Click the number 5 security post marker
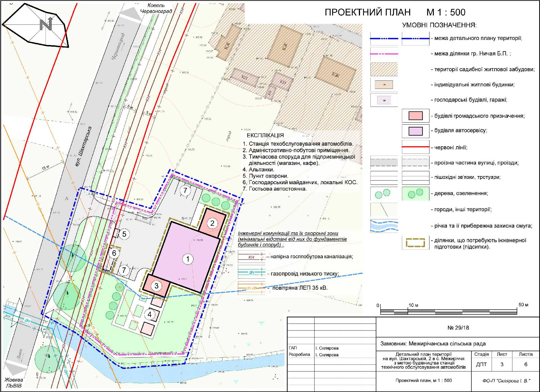Screen dimensions: 540x392 tap(124, 234)
